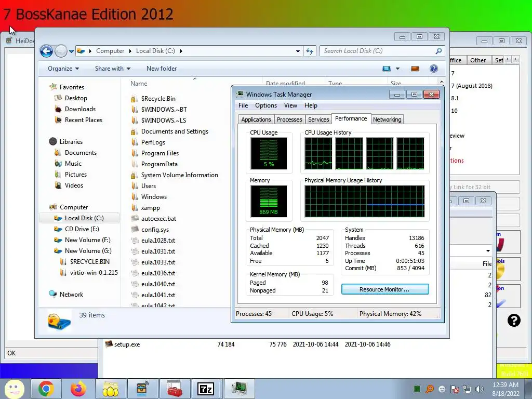Image resolution: width=532 pixels, height=399 pixels.
Task: Click the network tray icon
Action: point(467,389)
